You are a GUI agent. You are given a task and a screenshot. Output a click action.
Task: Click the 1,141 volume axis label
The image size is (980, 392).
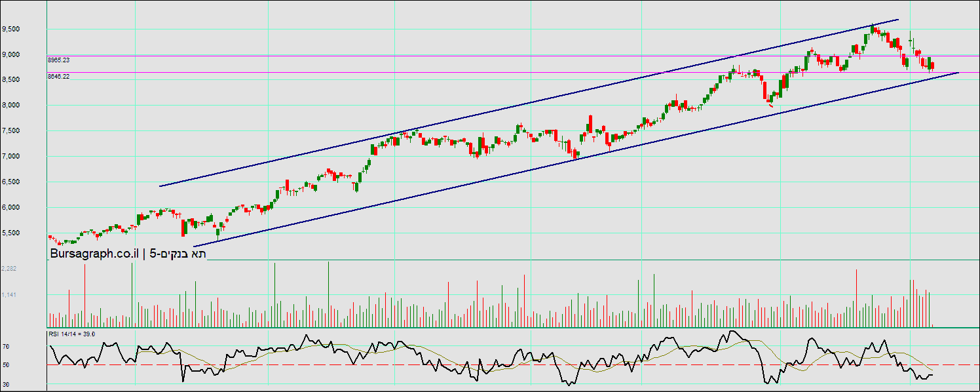[x=9, y=295]
